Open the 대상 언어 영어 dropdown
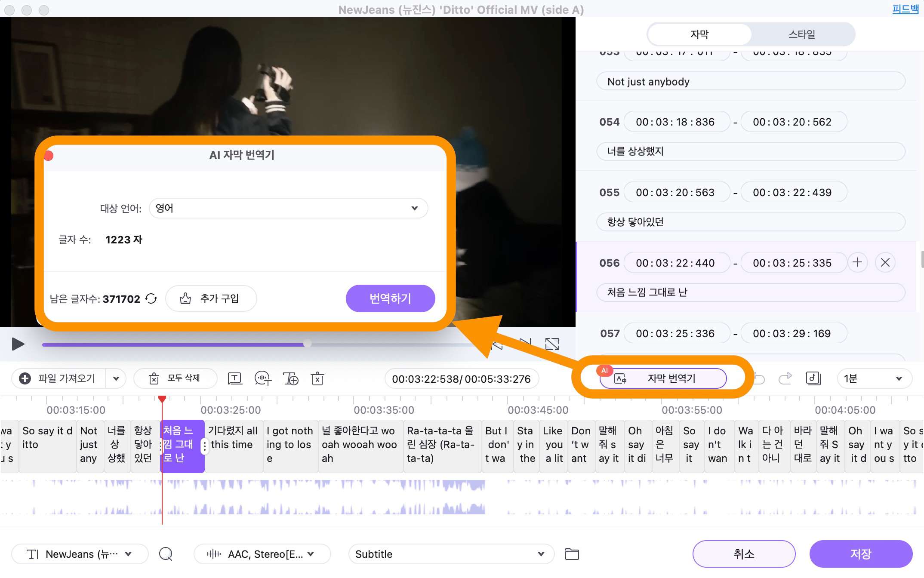The width and height of the screenshot is (924, 578). (288, 208)
